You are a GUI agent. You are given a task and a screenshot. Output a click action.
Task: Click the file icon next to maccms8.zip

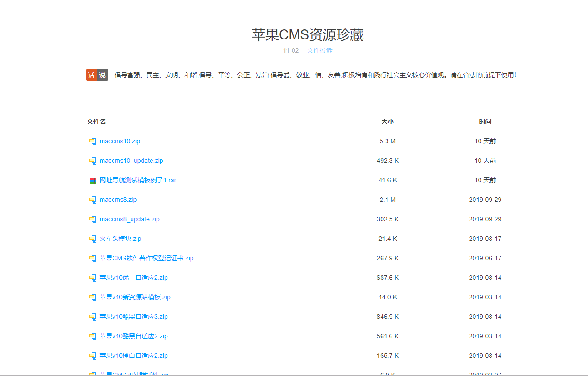pos(93,200)
